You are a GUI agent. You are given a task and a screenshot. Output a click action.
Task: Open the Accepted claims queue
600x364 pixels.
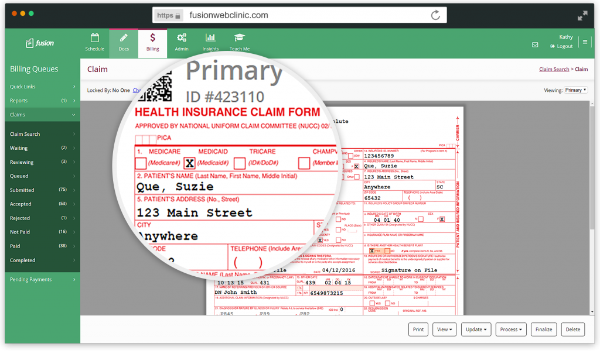tap(42, 204)
